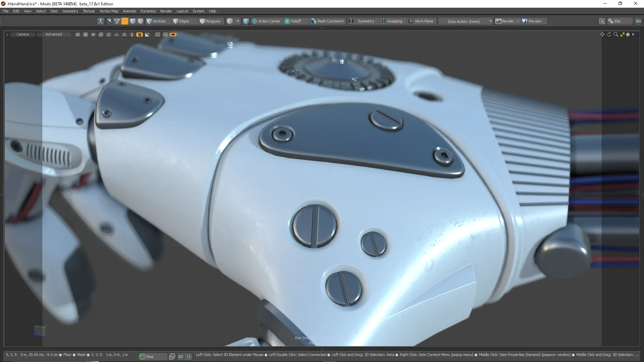
Task: Open the File menu
Action: click(6, 11)
